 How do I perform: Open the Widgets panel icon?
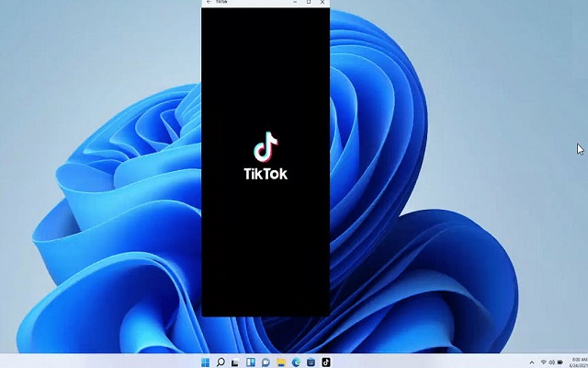[x=251, y=362]
